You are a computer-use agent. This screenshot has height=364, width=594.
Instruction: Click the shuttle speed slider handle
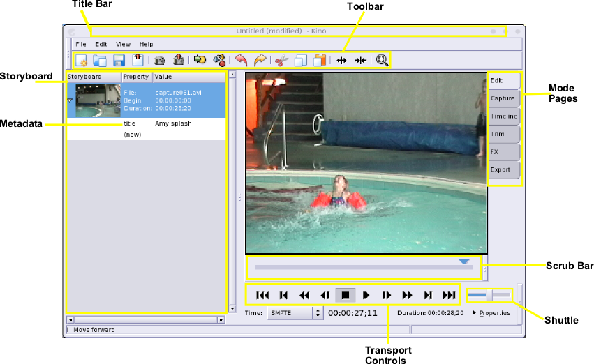pos(489,296)
